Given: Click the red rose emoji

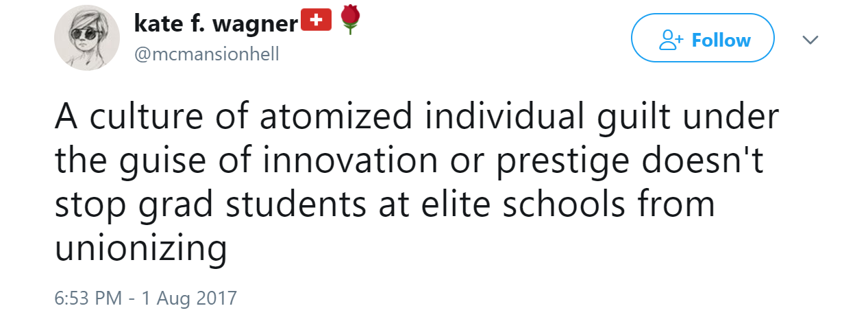Looking at the screenshot, I should pyautogui.click(x=349, y=21).
